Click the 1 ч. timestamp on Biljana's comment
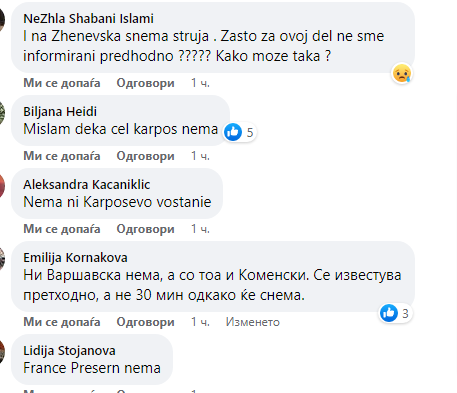 click(200, 156)
